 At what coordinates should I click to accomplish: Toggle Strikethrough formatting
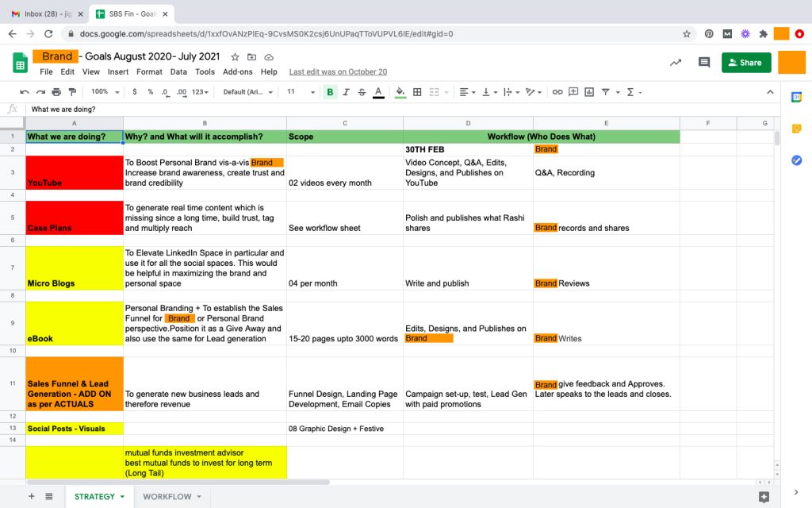[362, 92]
